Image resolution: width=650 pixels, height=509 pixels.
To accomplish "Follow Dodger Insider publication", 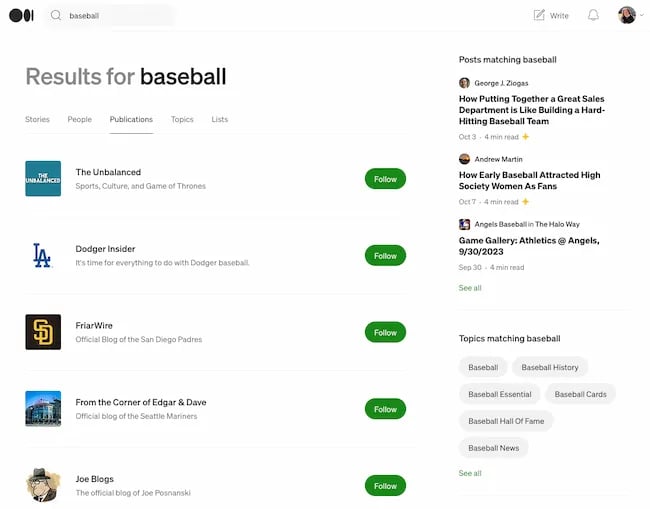I will [x=385, y=256].
